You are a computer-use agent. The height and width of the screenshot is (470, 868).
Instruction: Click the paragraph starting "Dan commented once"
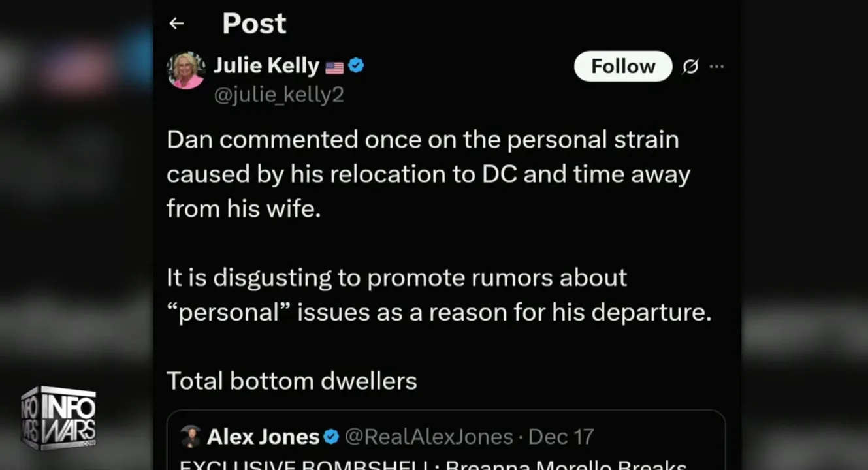[x=428, y=174]
